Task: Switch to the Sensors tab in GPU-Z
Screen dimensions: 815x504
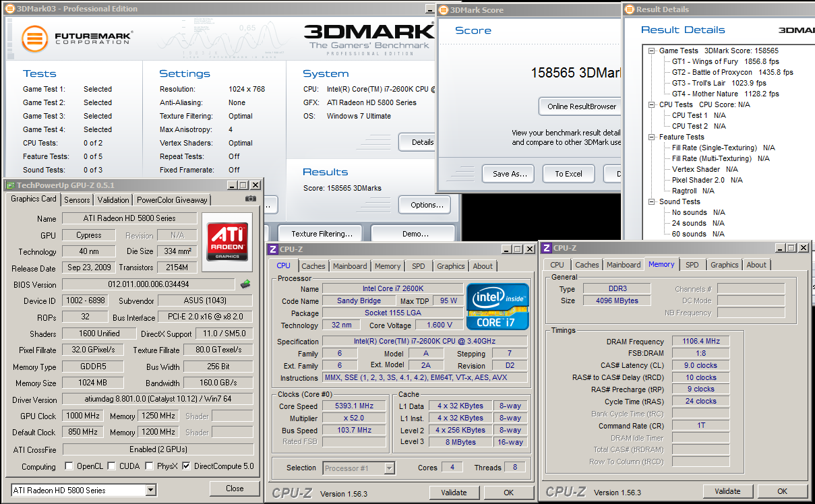Action: click(x=77, y=200)
